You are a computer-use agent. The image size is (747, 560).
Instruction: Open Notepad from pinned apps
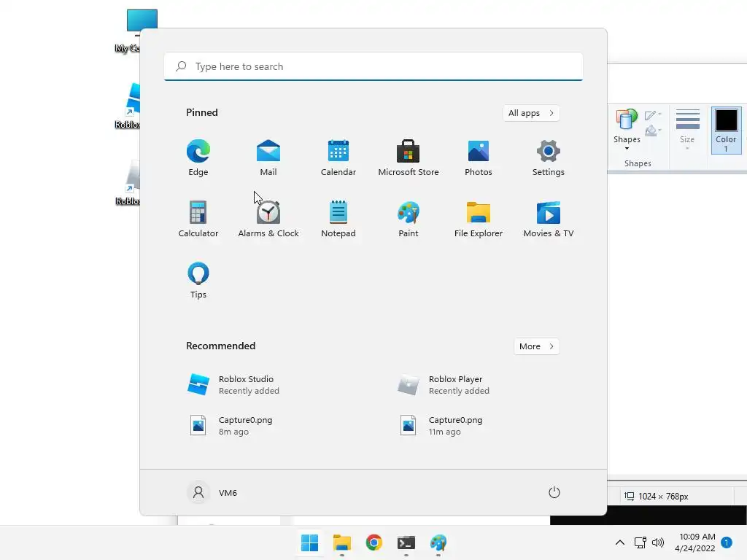pos(338,219)
